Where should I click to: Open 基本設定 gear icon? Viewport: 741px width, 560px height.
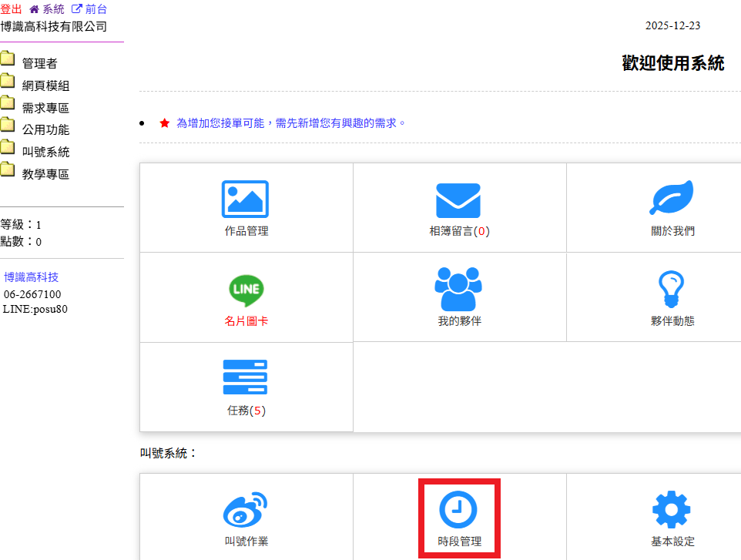(x=672, y=510)
